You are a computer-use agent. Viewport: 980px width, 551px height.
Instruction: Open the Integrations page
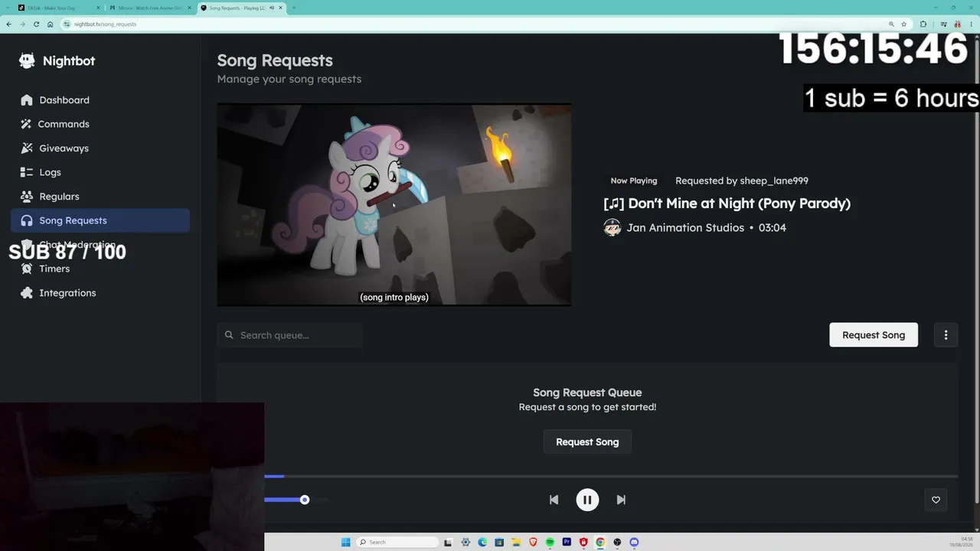point(100,293)
